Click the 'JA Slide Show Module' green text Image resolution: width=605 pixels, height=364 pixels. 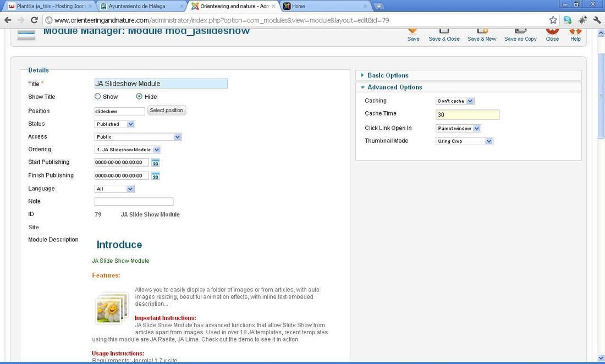120,261
